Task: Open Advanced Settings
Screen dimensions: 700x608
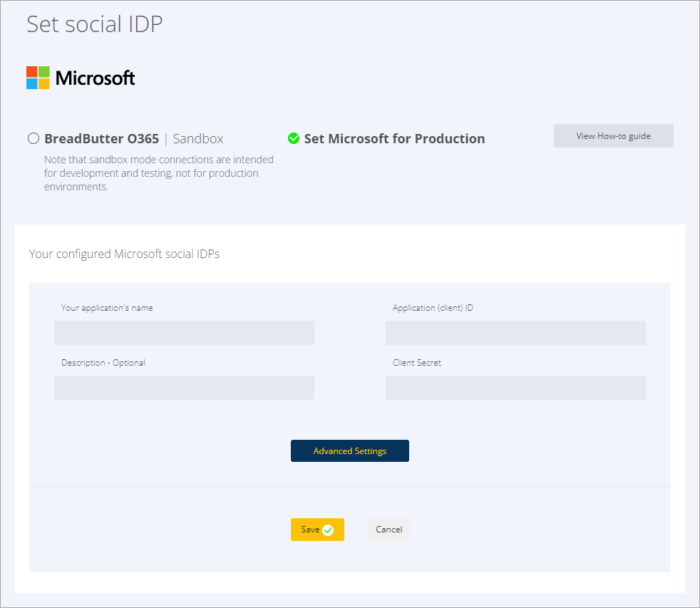Action: [x=350, y=451]
